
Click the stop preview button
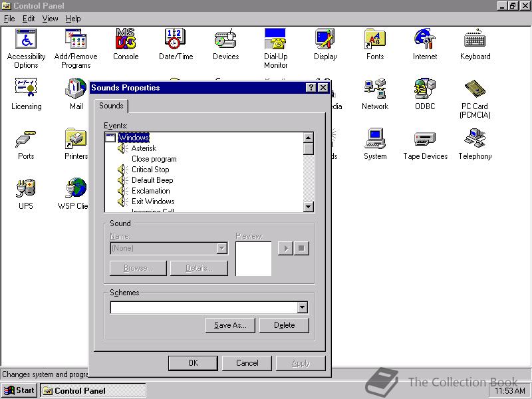click(301, 248)
